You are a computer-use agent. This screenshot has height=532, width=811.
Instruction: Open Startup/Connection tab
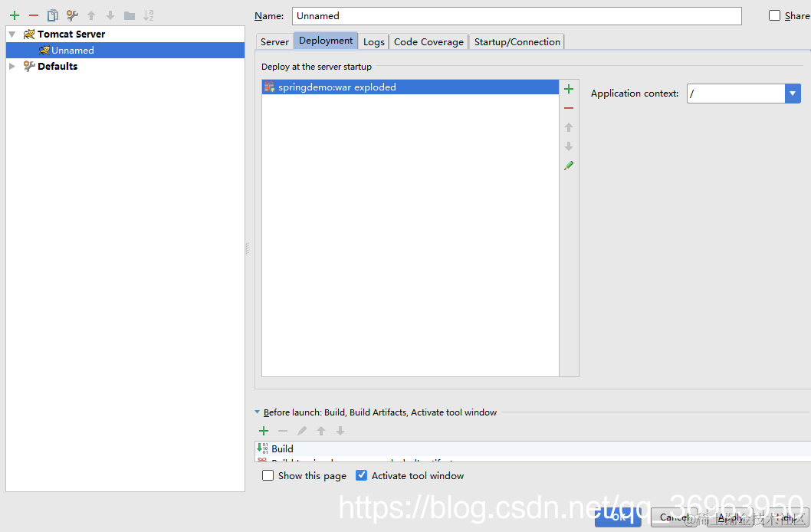[x=517, y=42]
